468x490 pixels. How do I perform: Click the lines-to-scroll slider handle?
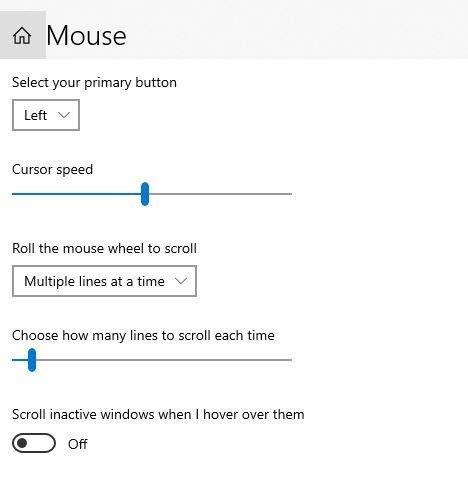(32, 360)
